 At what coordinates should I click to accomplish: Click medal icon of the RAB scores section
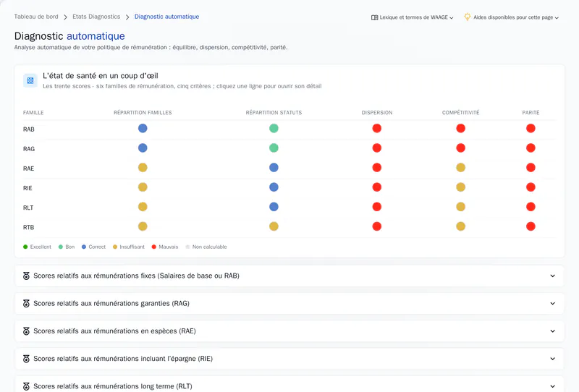pyautogui.click(x=26, y=276)
